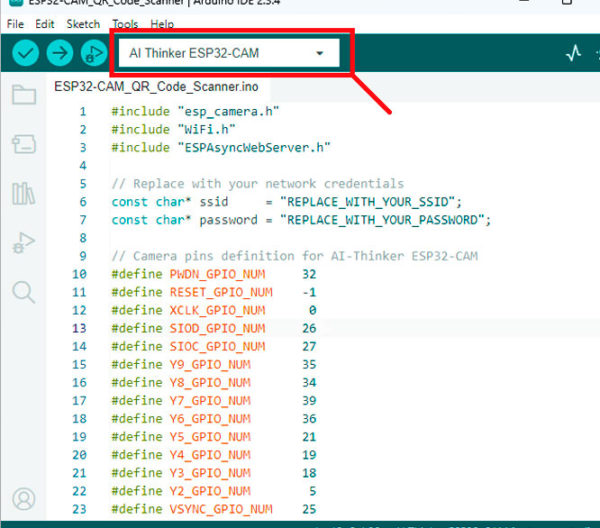
Task: Click the Verify sketch checkmark button
Action: click(26, 54)
